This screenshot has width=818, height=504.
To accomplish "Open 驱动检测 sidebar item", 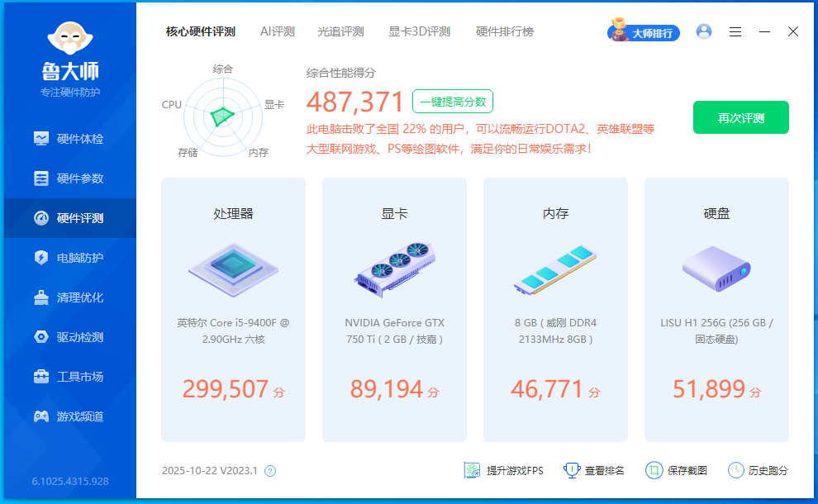I will click(70, 337).
